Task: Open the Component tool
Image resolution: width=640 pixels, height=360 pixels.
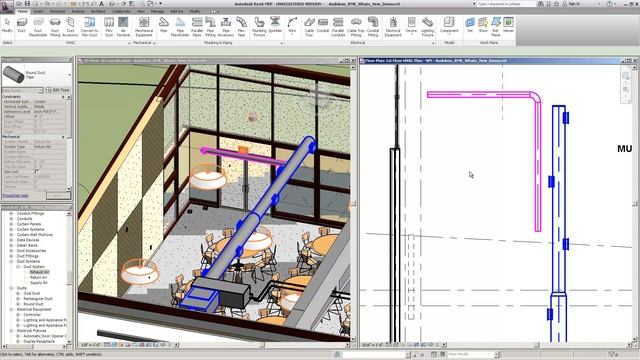Action: (449, 25)
